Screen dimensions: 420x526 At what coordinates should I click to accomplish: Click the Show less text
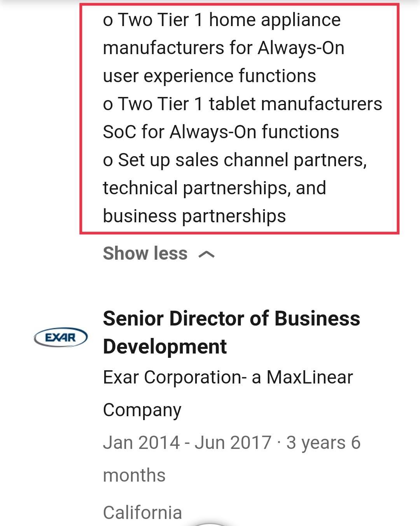click(x=145, y=253)
